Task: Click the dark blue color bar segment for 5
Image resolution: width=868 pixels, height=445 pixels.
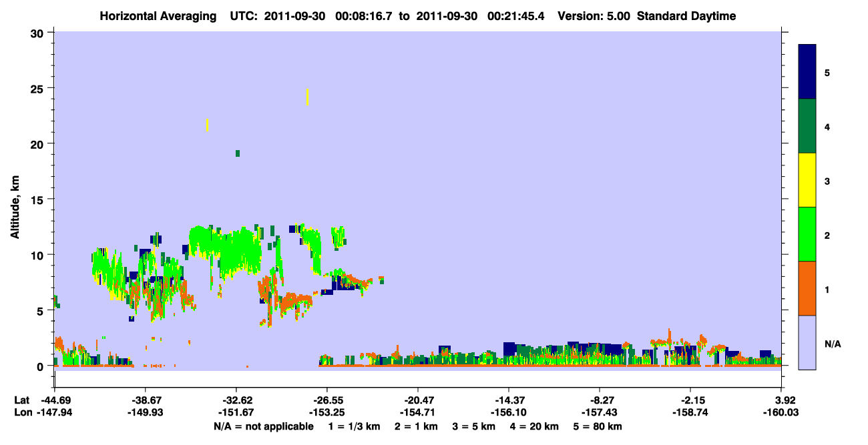Action: (807, 72)
